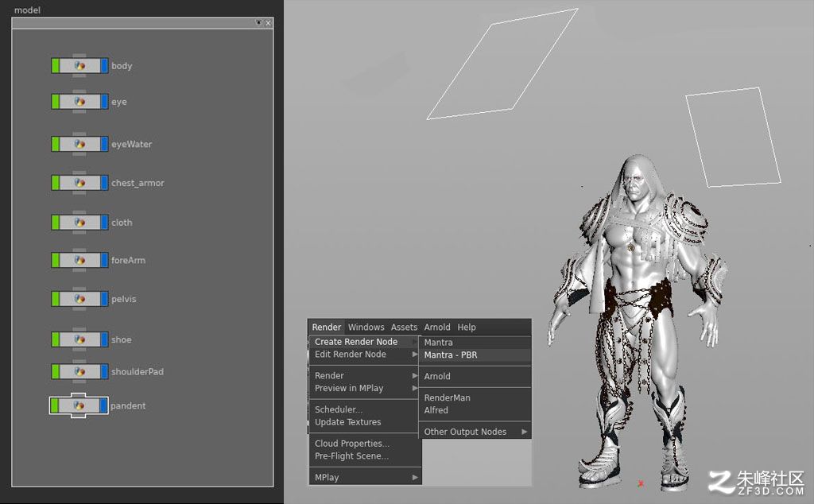
Task: Close the model network box
Action: [269, 23]
